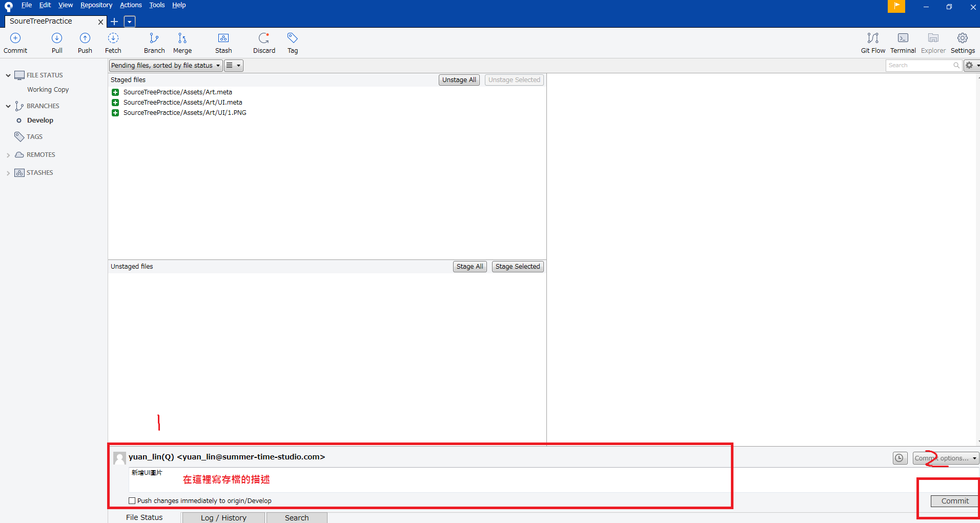
Task: Open the Help menu
Action: [179, 5]
